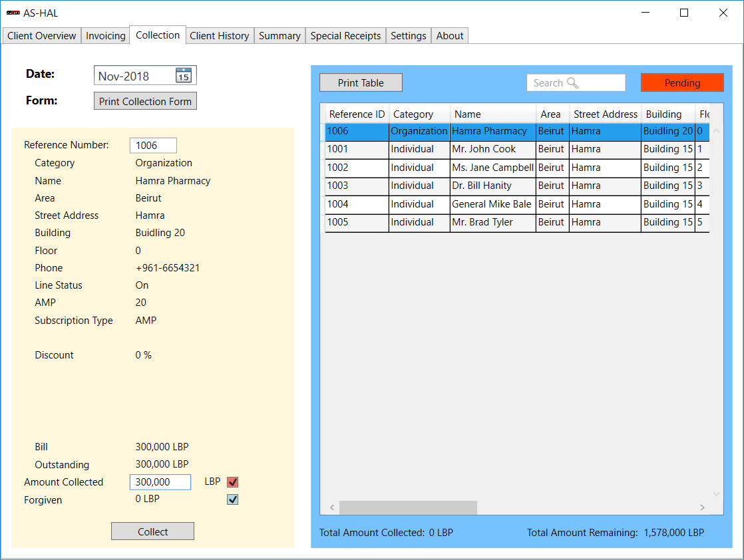Switch to the Client Overview tab
744x560 pixels.
point(42,35)
